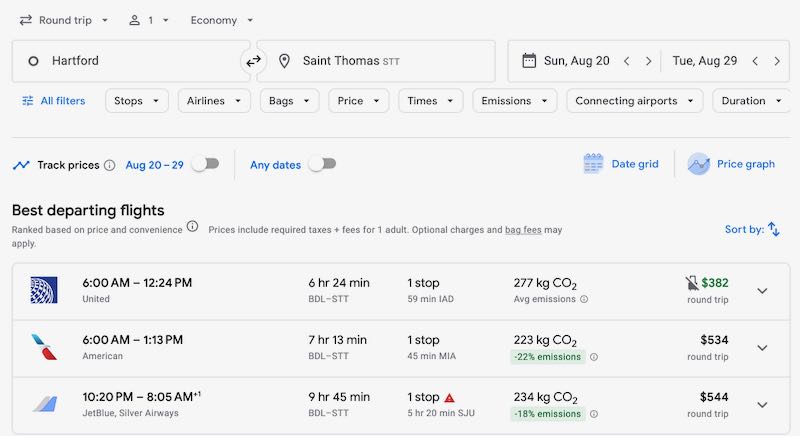Image resolution: width=800 pixels, height=436 pixels.
Task: Click the Hartford origin input field
Action: [x=130, y=61]
